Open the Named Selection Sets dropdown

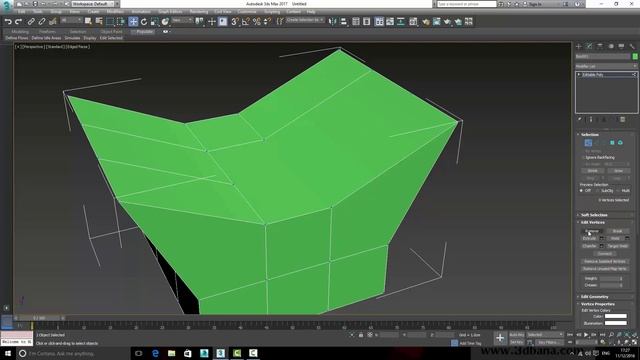pyautogui.click(x=305, y=20)
